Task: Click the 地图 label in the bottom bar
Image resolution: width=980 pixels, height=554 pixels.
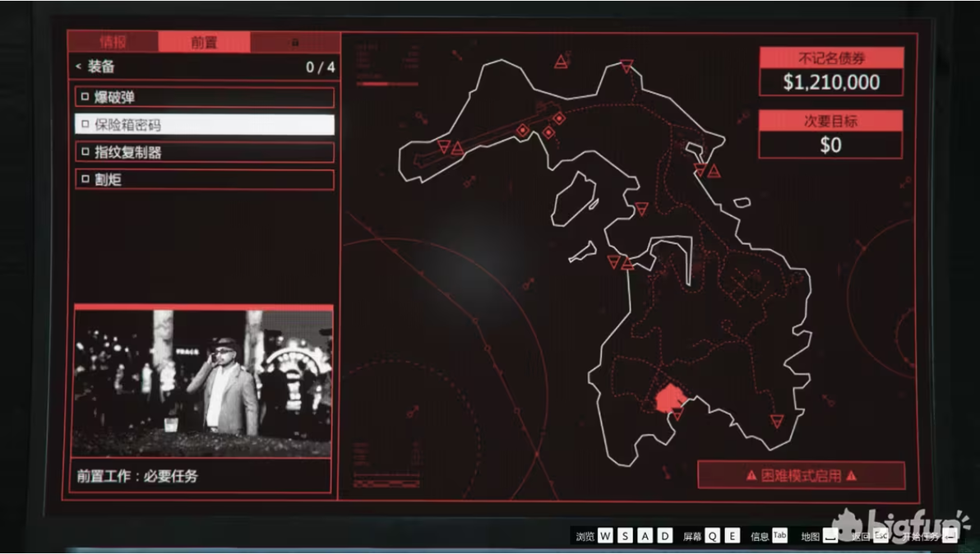Action: click(x=810, y=537)
